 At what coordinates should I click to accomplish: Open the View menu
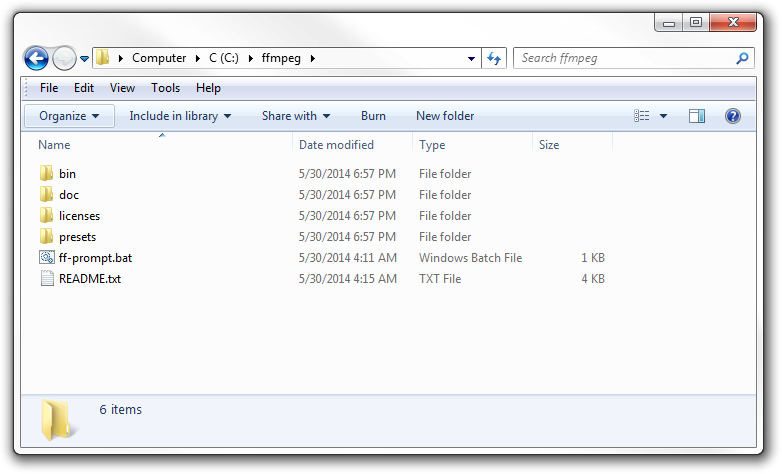(x=122, y=88)
